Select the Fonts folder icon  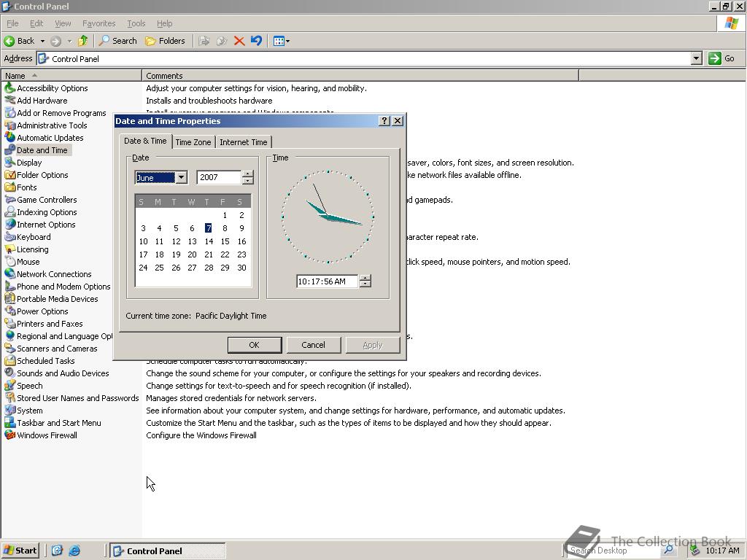pos(9,187)
